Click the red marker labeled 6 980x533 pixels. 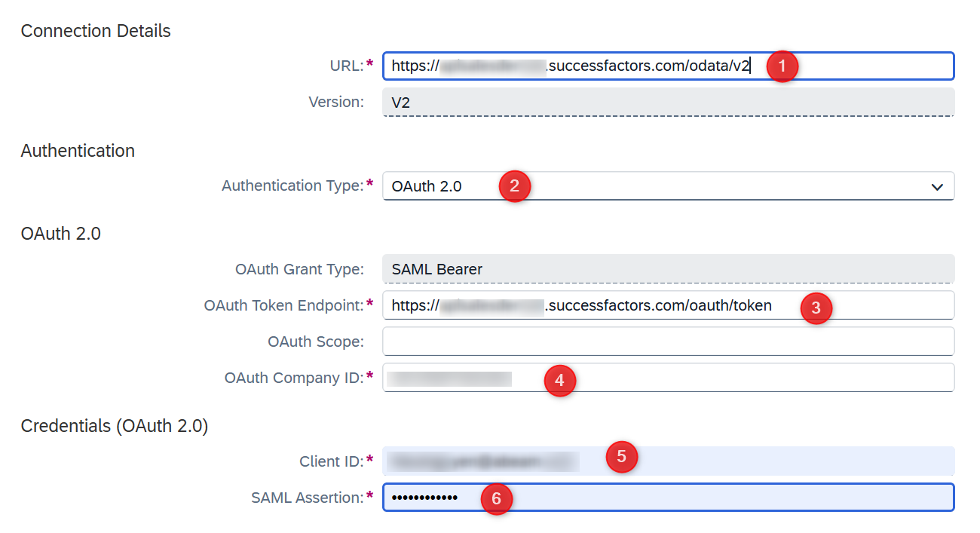pos(497,499)
